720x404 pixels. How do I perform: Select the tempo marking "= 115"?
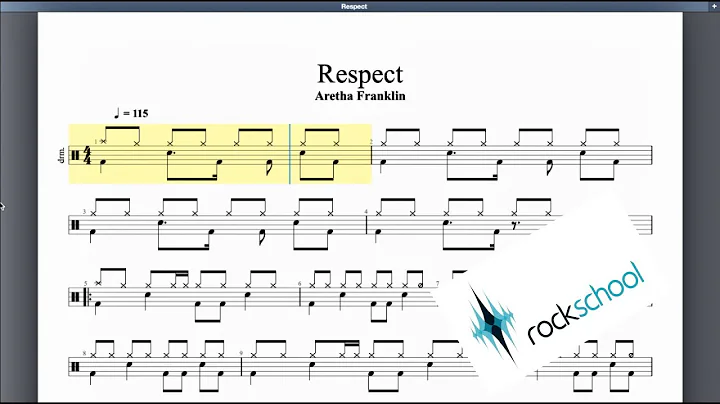(x=131, y=113)
